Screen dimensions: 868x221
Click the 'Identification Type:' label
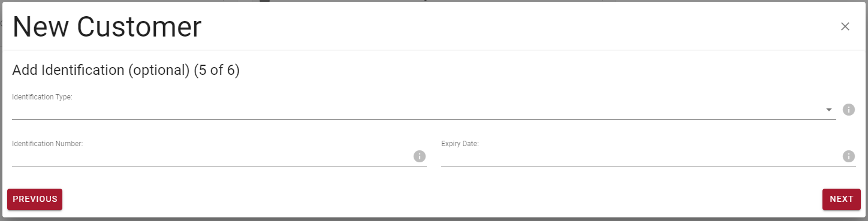42,97
